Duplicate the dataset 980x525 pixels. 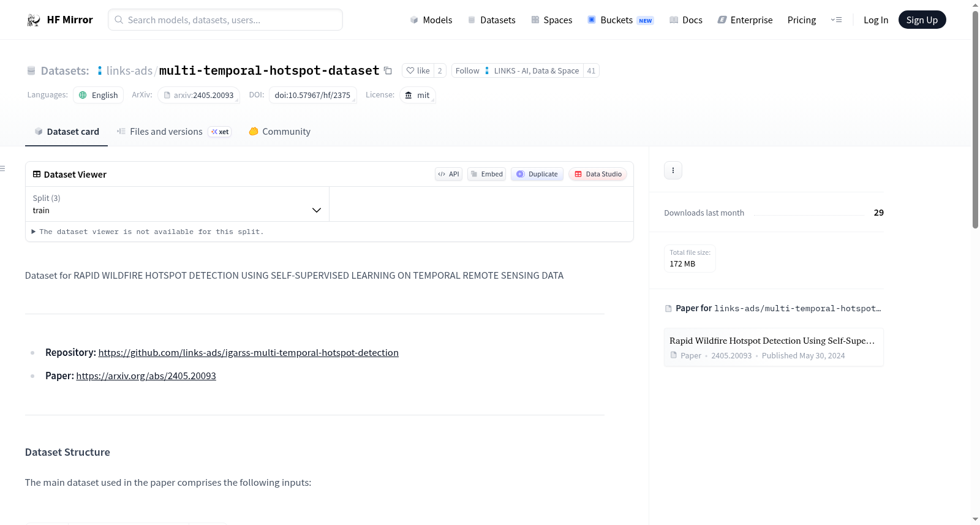pos(537,174)
